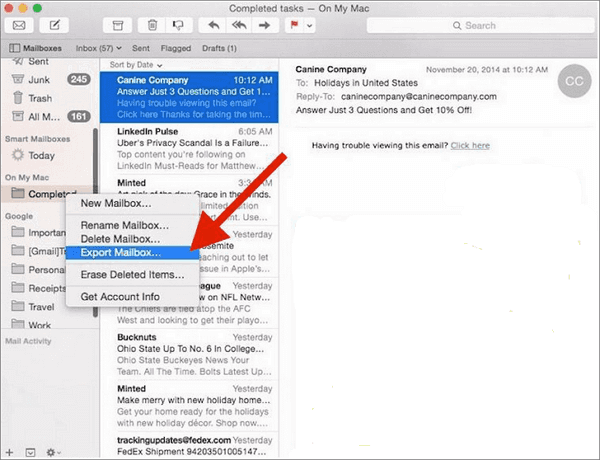The image size is (600, 460).
Task: Open Sort by Date dropdown
Action: click(x=136, y=65)
